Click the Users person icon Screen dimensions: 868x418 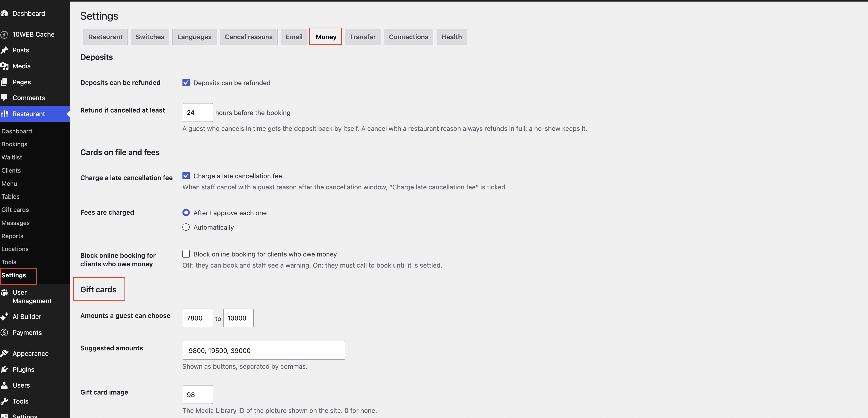click(x=4, y=385)
